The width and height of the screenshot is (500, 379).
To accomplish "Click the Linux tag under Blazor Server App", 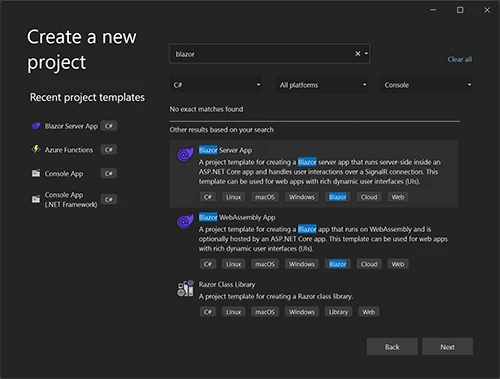I will pyautogui.click(x=233, y=197).
